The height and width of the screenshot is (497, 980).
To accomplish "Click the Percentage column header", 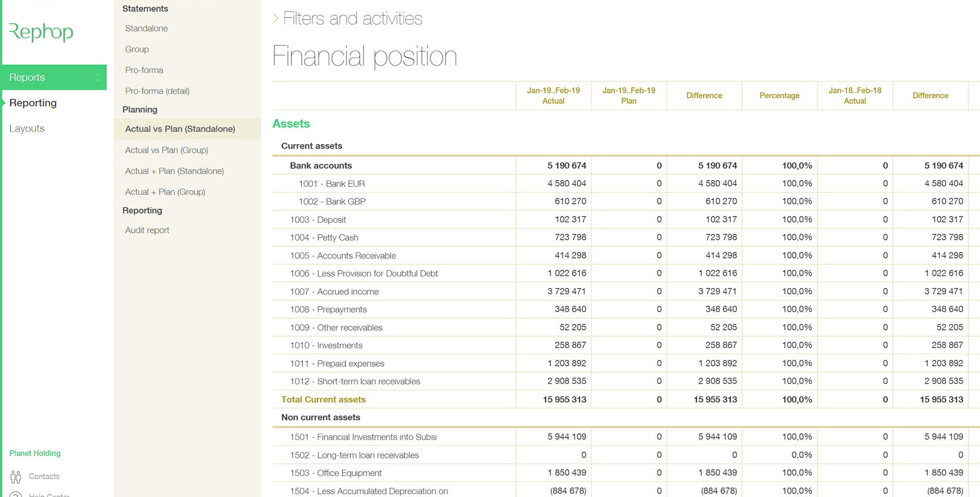I will (779, 96).
